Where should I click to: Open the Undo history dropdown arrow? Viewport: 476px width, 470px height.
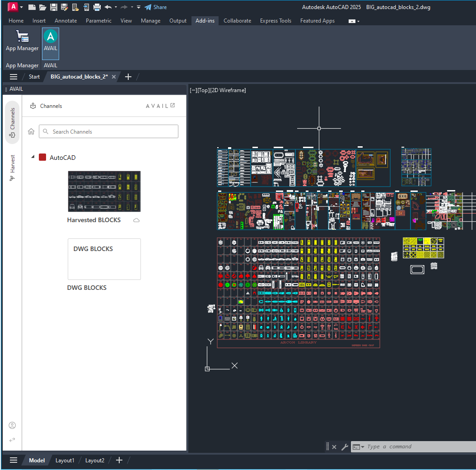coord(115,7)
